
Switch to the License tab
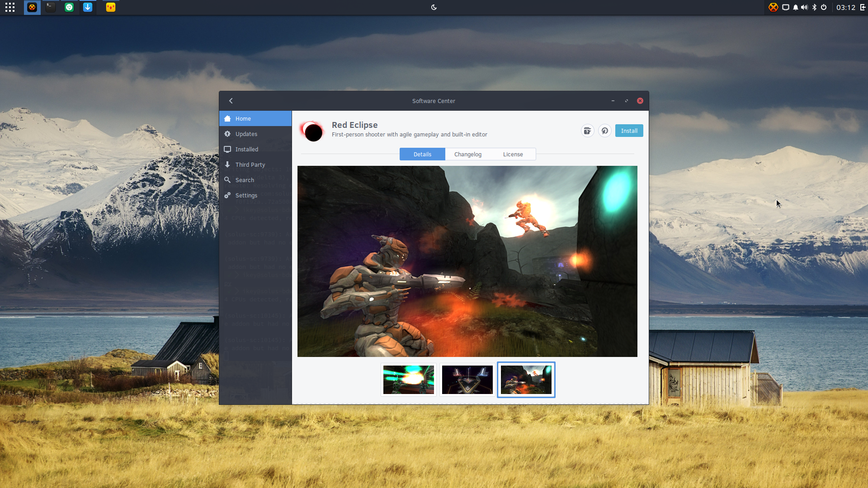(513, 154)
